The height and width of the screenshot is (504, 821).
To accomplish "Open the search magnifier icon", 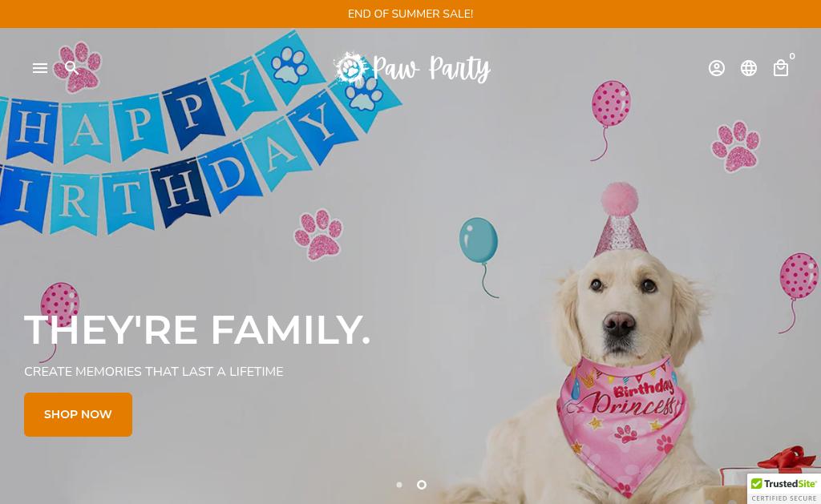I will tap(71, 68).
